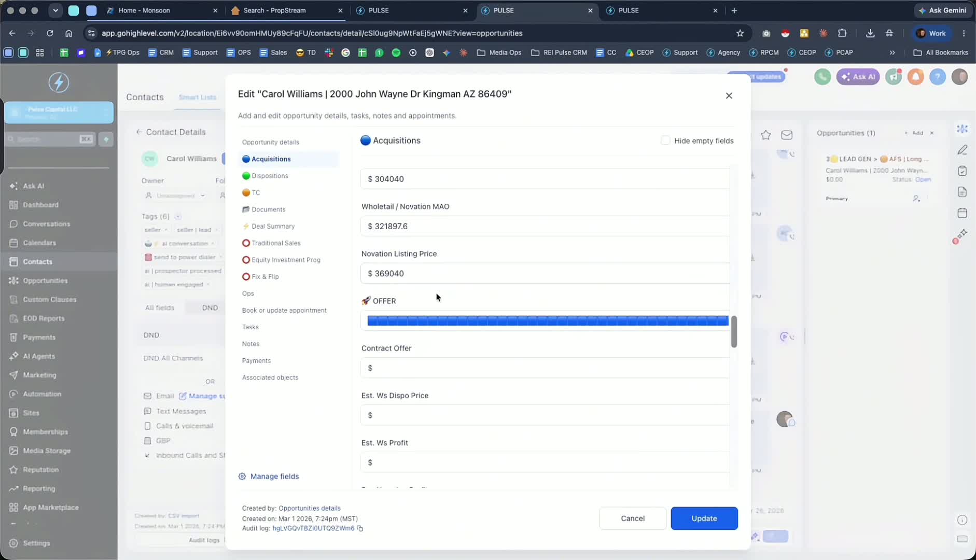Toggle the GBP DND checkbox
This screenshot has width=976, height=560.
[147, 441]
